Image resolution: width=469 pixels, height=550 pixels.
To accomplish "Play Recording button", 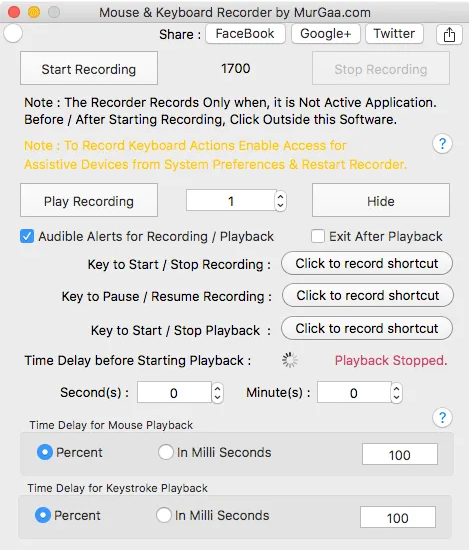I will [x=89, y=200].
